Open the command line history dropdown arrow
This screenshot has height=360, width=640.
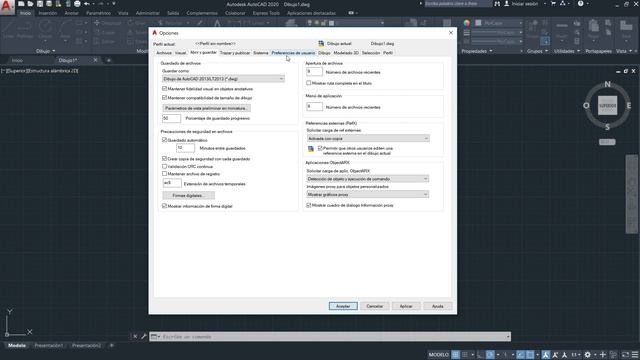(508, 337)
